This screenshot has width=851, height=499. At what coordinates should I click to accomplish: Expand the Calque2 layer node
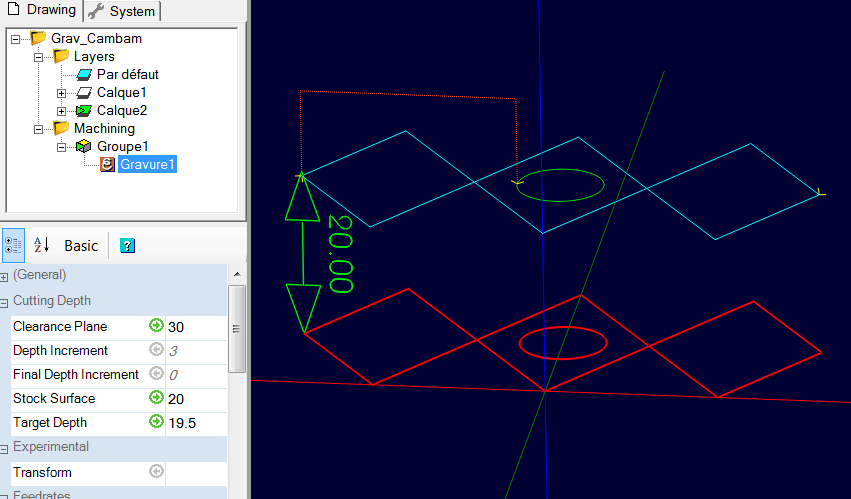61,111
